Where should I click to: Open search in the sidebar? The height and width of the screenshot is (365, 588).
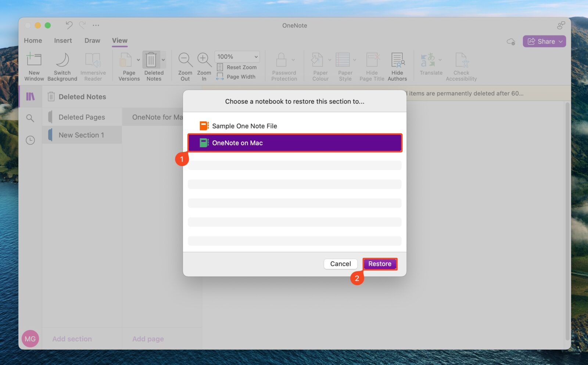pos(31,118)
